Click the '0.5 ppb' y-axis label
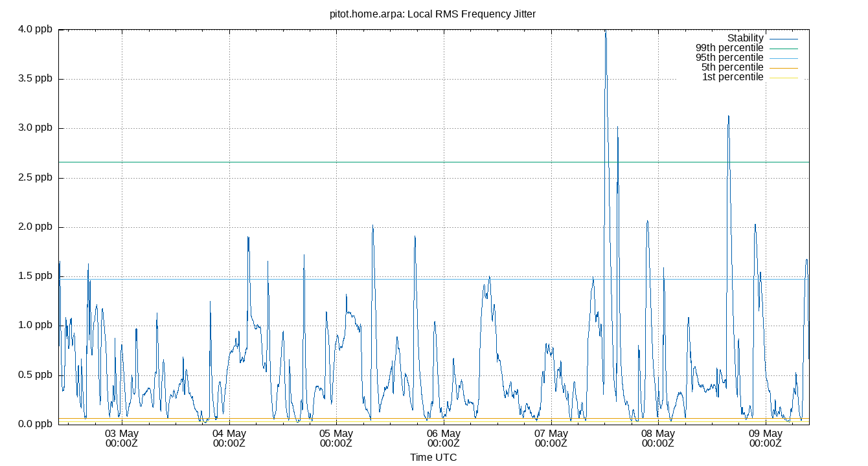 (x=34, y=375)
